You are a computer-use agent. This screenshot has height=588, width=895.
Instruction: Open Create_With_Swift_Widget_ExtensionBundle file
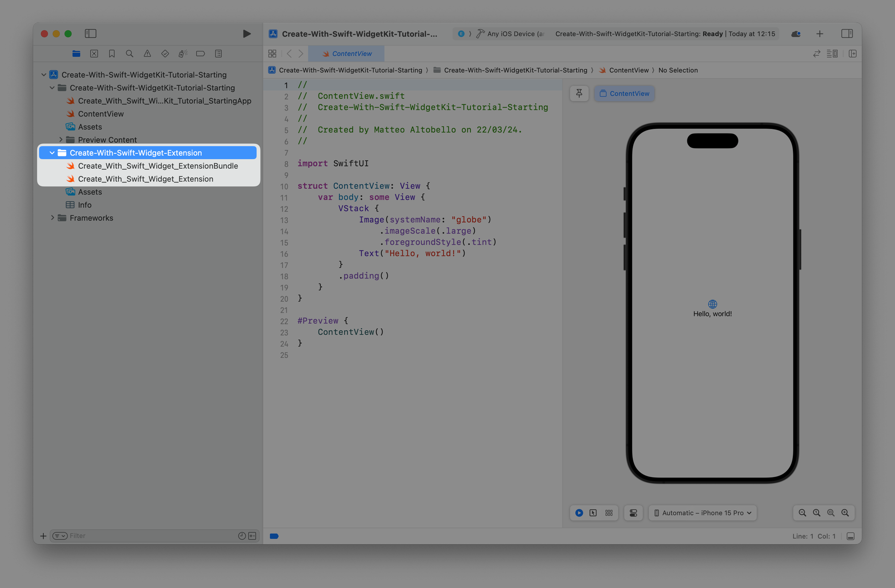[158, 165]
